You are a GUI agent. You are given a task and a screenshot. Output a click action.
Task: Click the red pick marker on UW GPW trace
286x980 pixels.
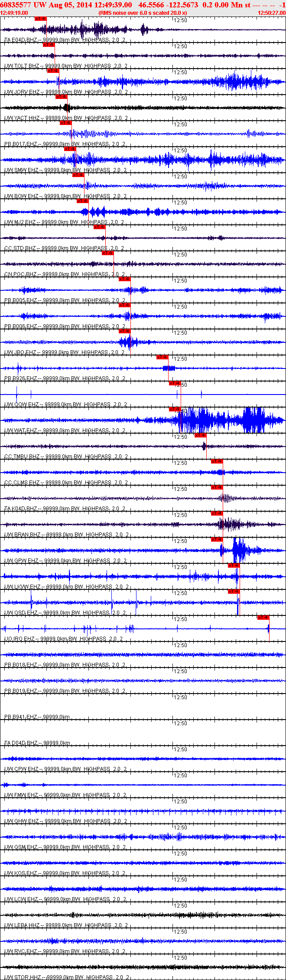tap(217, 539)
